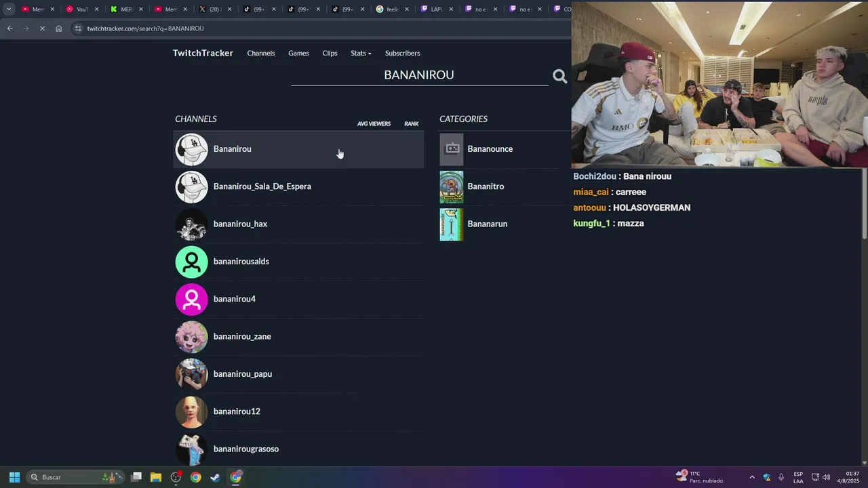Open the bananirou_zane avatar image
This screenshot has height=488, width=868.
click(x=192, y=337)
